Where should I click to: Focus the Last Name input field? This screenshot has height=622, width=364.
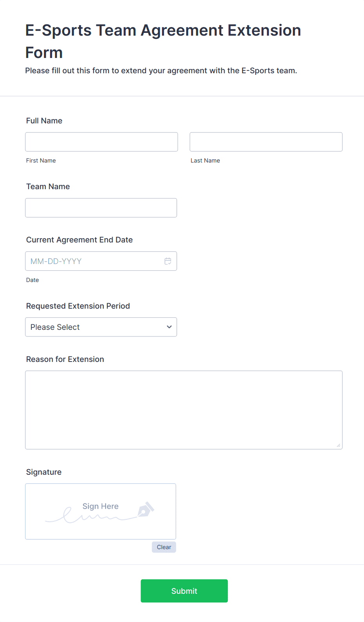tap(266, 142)
